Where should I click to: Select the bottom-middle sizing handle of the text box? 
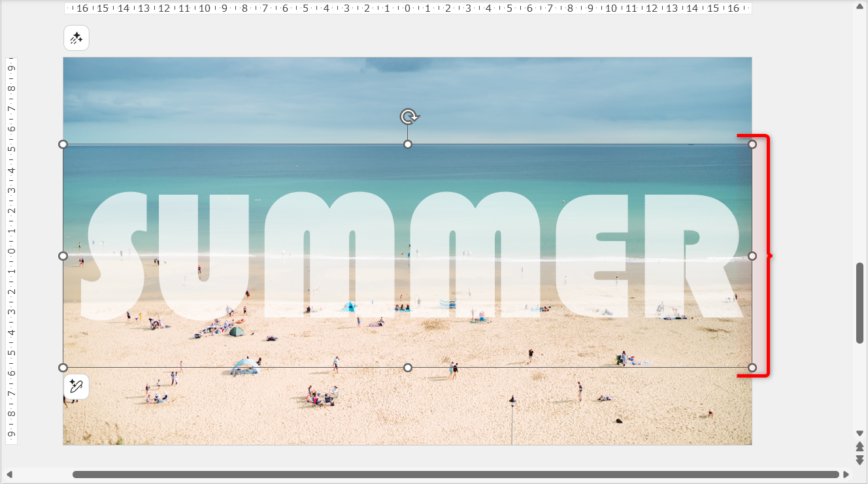408,368
